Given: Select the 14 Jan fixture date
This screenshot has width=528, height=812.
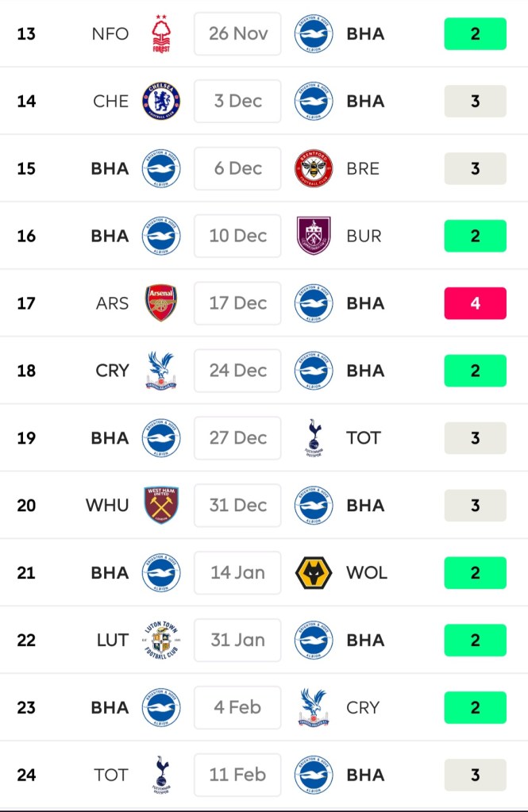Looking at the screenshot, I should coord(237,572).
